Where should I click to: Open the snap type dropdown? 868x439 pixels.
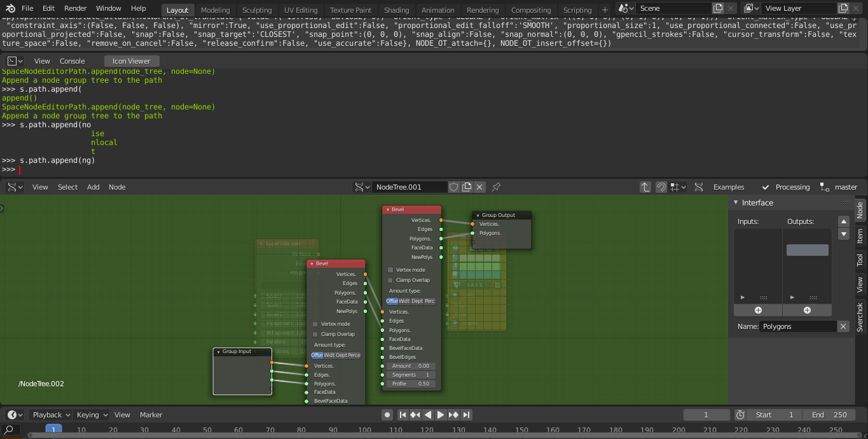coord(679,187)
